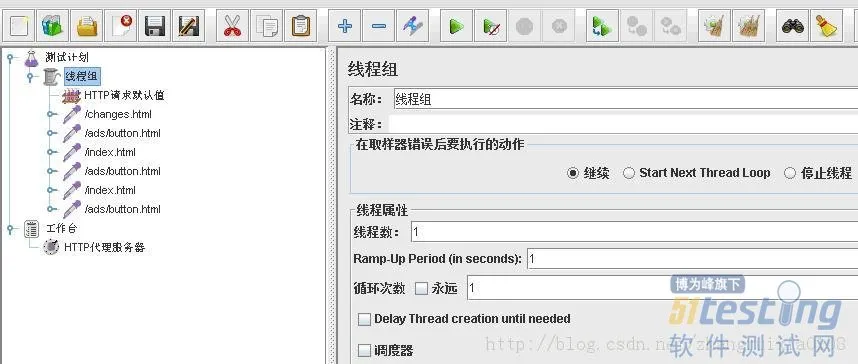The image size is (858, 364).
Task: Click the clipboard icon beside 工作台
Action: pos(32,229)
